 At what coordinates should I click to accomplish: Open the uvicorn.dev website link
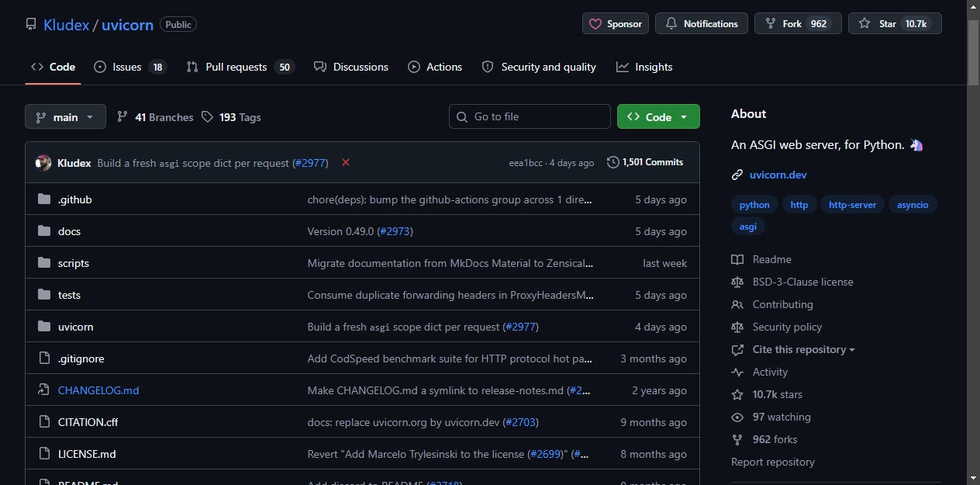pyautogui.click(x=778, y=175)
